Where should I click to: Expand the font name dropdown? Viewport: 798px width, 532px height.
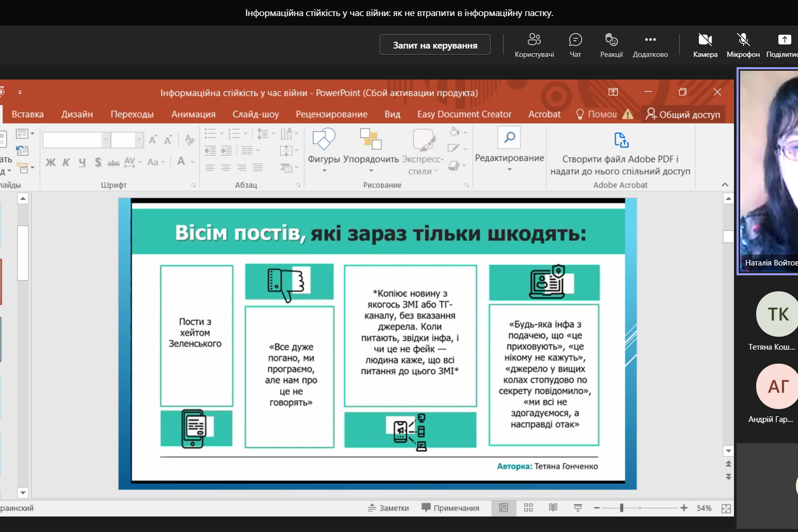coord(106,139)
